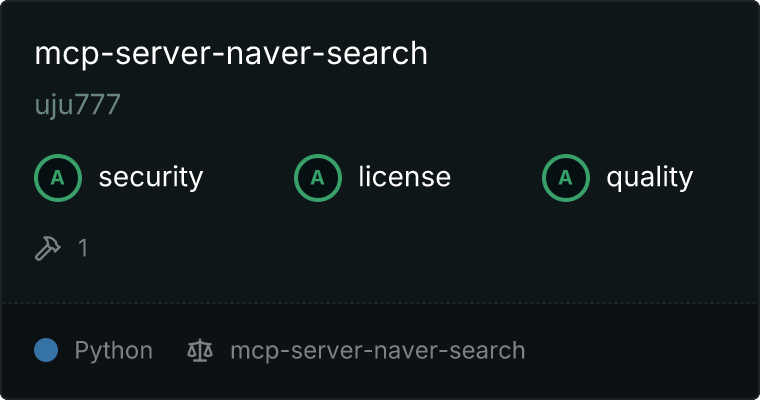Click the letter A inside license circle
Image resolution: width=760 pixels, height=400 pixels.
coord(317,178)
